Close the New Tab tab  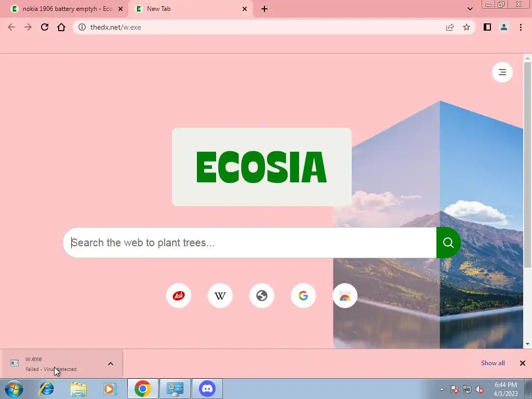245,9
